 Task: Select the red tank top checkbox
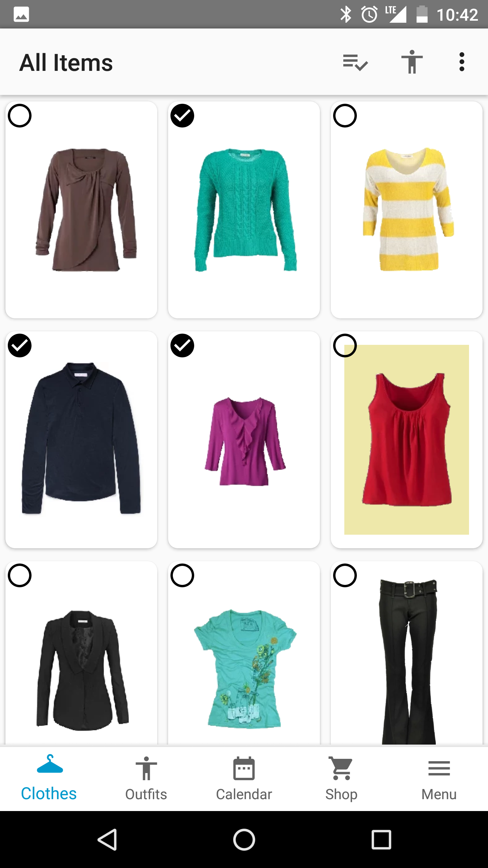tap(345, 346)
